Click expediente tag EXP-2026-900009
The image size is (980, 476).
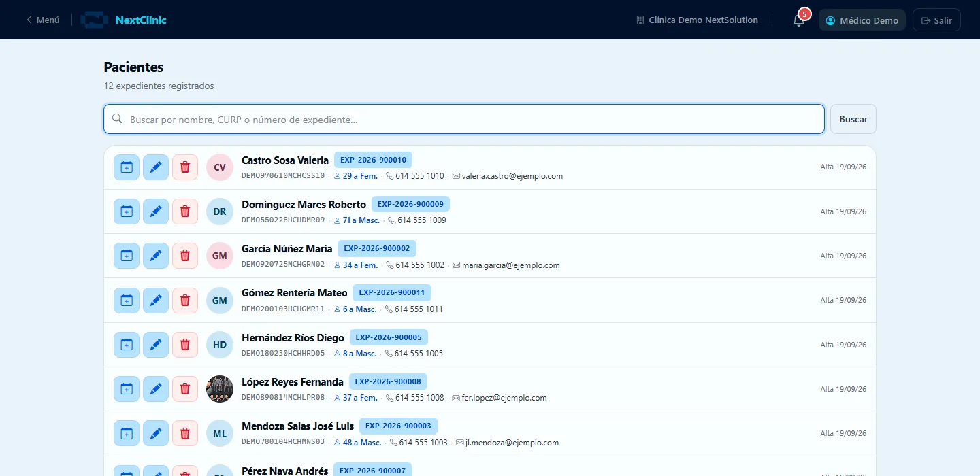tap(410, 204)
